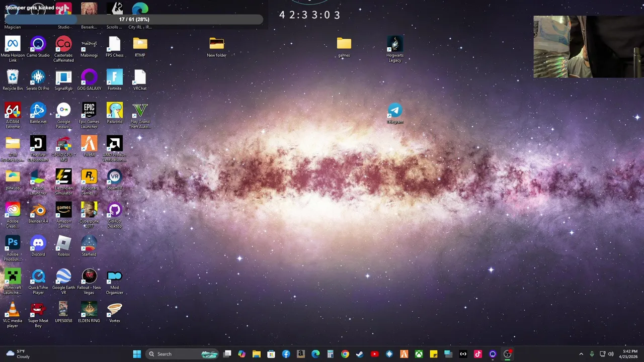Launch Adobe Photoshop from desktop

click(13, 248)
